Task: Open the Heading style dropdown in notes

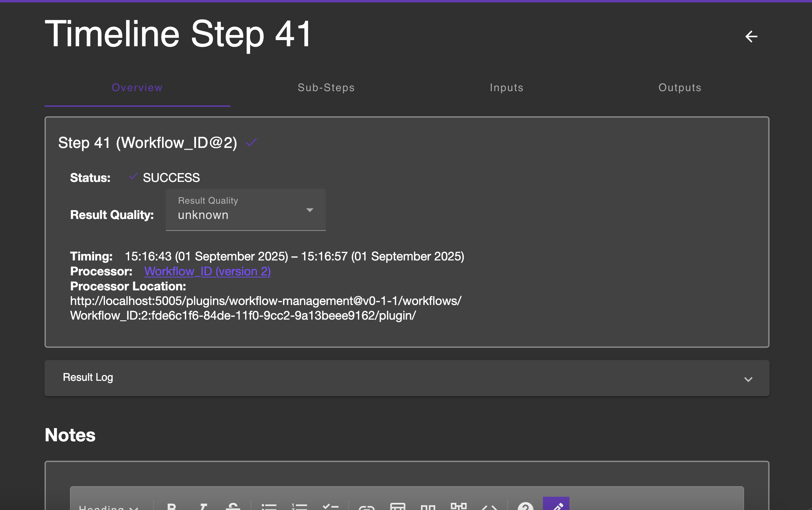Action: click(x=109, y=507)
